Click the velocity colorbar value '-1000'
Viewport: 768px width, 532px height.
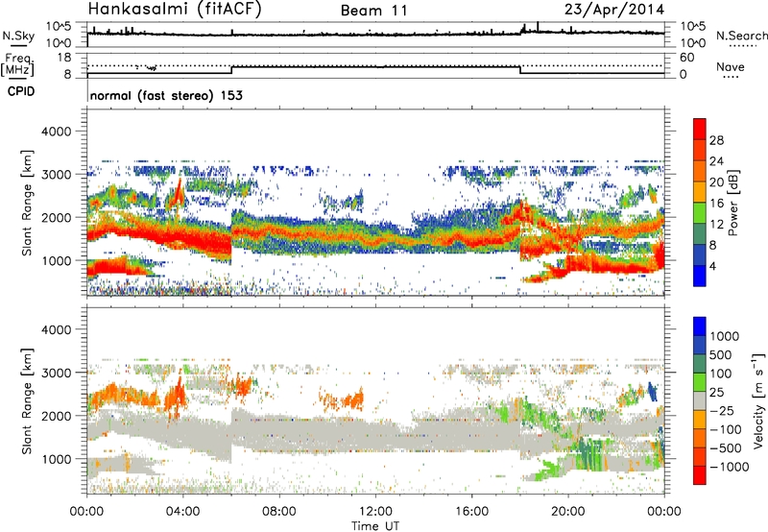[x=729, y=467]
